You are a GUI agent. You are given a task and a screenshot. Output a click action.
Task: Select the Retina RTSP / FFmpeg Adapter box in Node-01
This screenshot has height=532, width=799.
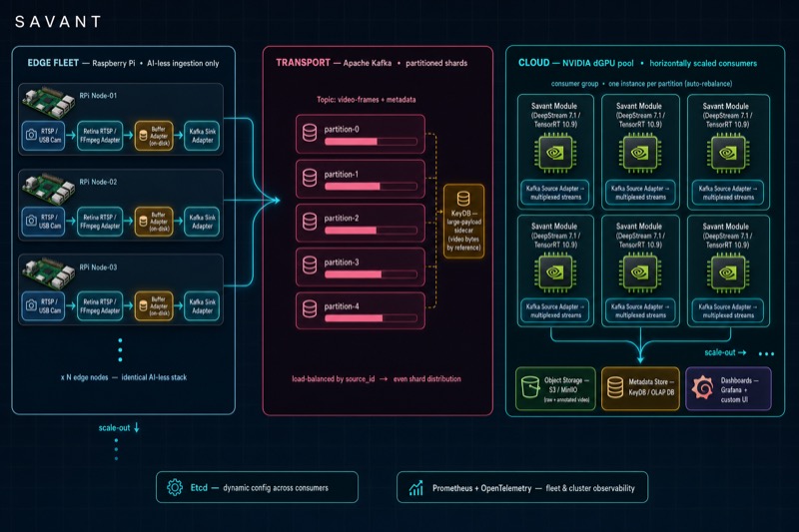[x=100, y=136]
